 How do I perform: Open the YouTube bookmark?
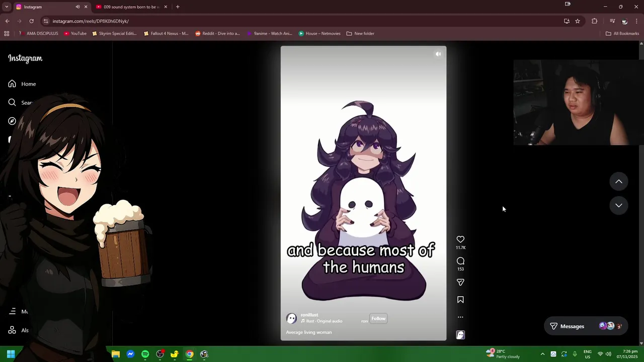point(75,34)
